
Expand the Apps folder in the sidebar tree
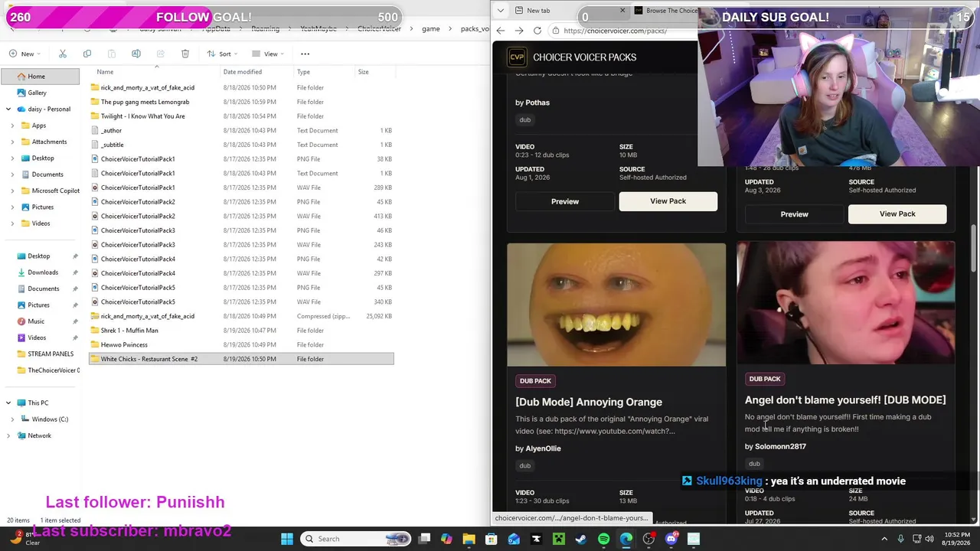point(13,126)
